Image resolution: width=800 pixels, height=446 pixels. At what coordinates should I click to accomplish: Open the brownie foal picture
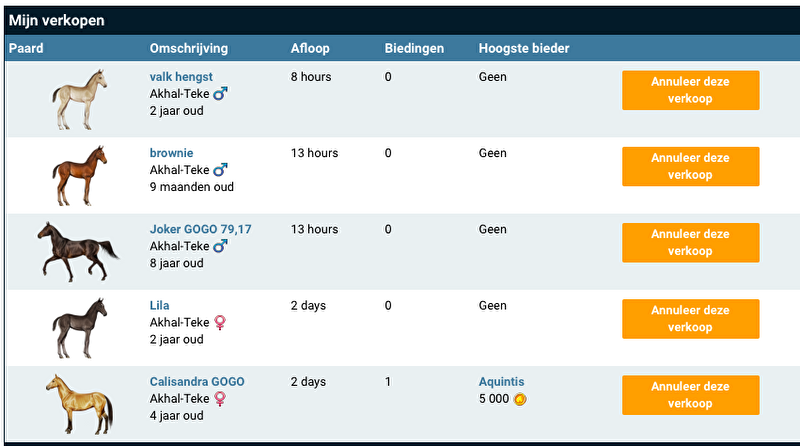coord(80,175)
